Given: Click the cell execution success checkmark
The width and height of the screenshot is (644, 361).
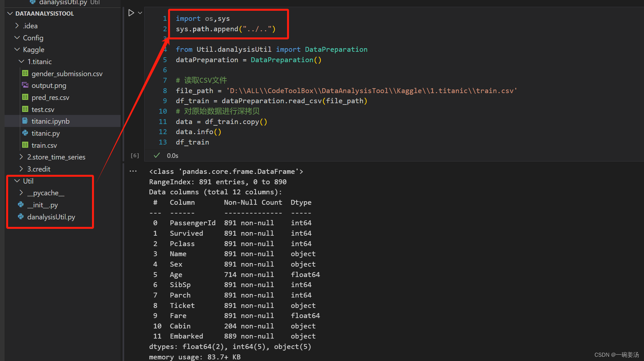Looking at the screenshot, I should pyautogui.click(x=157, y=155).
